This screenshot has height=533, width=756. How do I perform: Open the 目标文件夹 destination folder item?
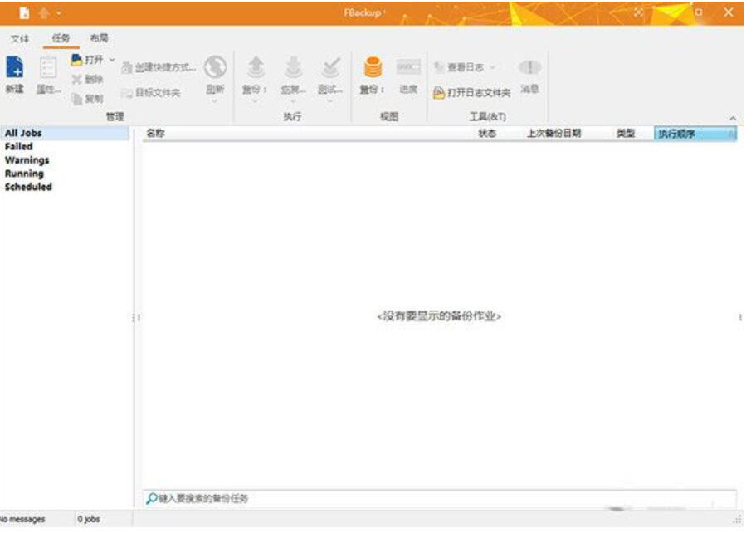(150, 93)
